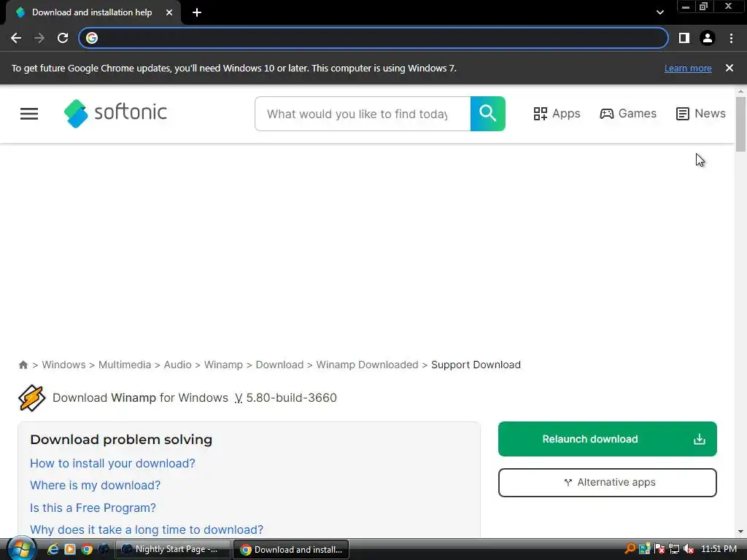Launch Internet Explorer from taskbar
This screenshot has width=747, height=560.
pos(53,549)
